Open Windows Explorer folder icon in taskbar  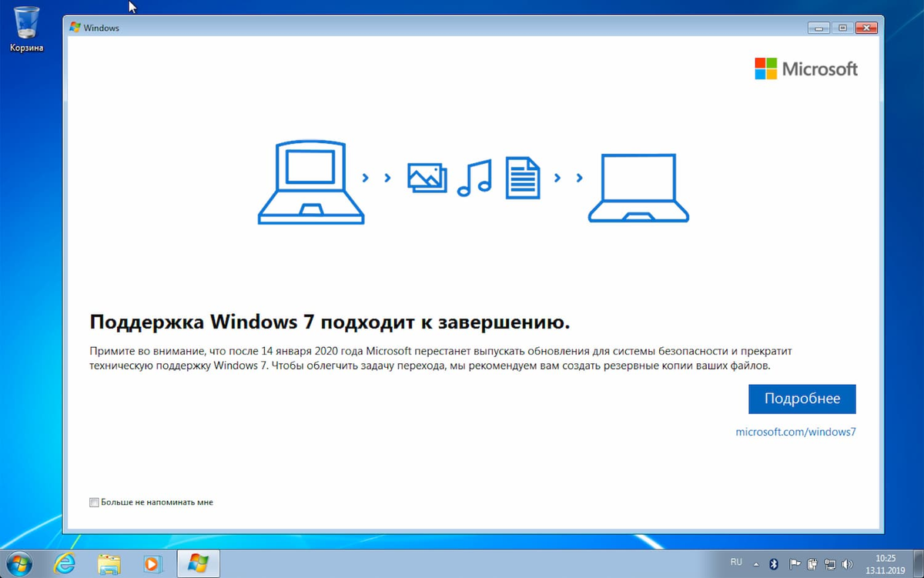tap(109, 563)
